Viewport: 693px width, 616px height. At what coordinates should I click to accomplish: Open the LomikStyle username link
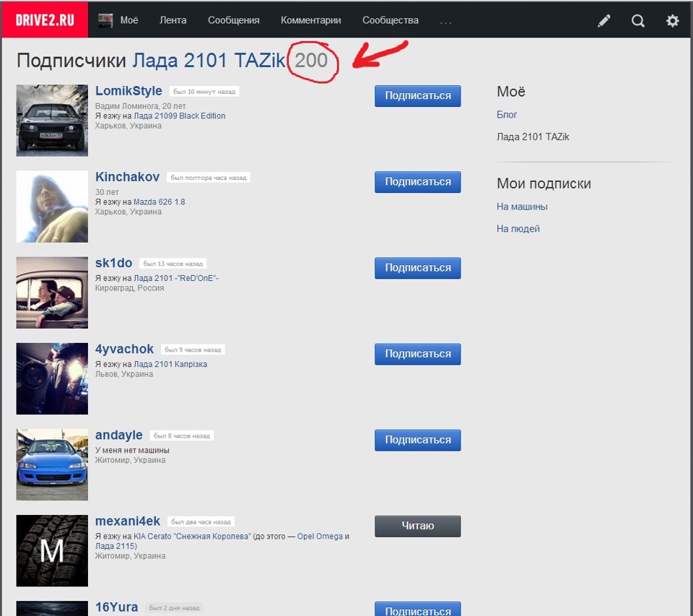click(128, 91)
